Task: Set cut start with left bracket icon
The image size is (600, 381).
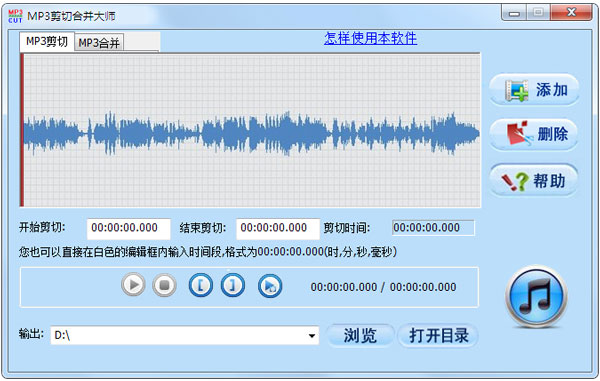Action: (201, 285)
